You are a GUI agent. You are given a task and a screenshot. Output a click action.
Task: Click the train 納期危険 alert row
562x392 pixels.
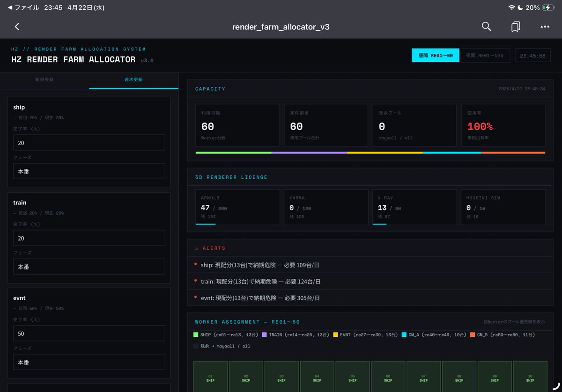370,281
